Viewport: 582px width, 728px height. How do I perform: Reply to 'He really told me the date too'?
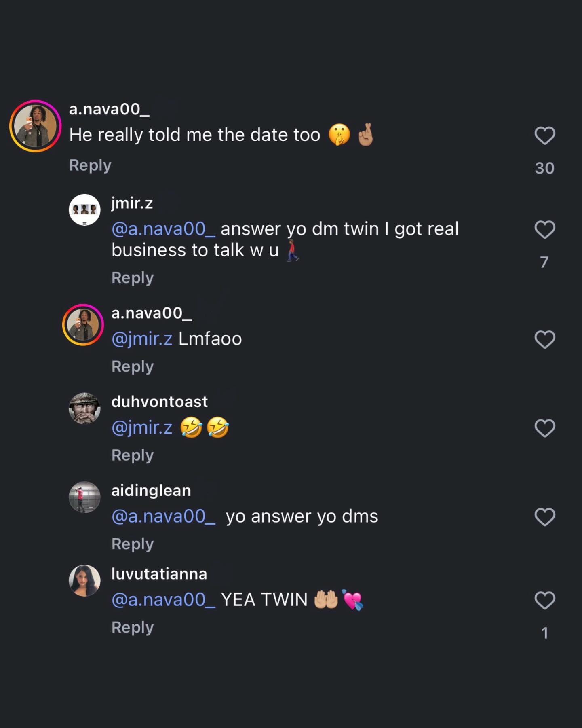(x=90, y=165)
